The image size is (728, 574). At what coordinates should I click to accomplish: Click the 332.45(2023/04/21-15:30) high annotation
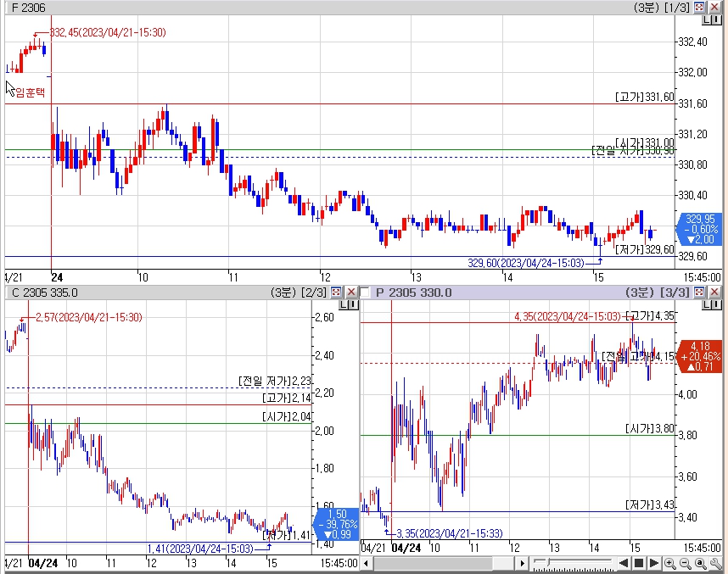pyautogui.click(x=108, y=32)
